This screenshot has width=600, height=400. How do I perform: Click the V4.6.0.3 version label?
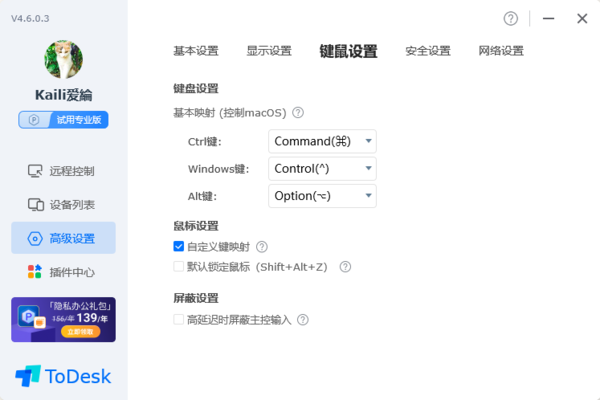pos(30,18)
